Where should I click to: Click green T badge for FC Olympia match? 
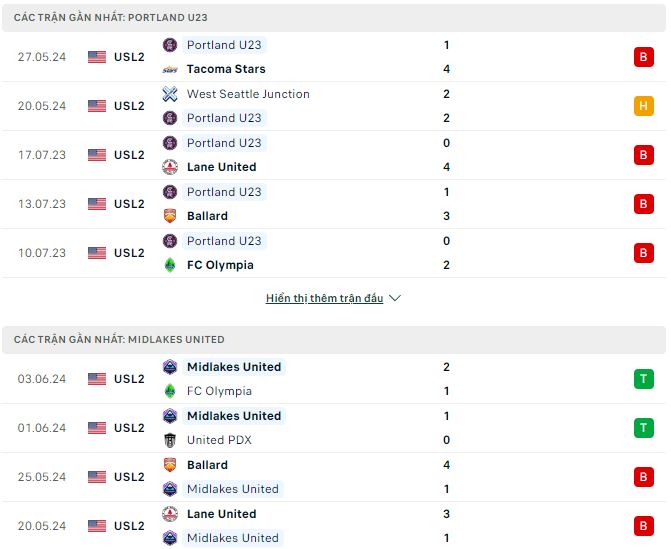click(x=644, y=379)
